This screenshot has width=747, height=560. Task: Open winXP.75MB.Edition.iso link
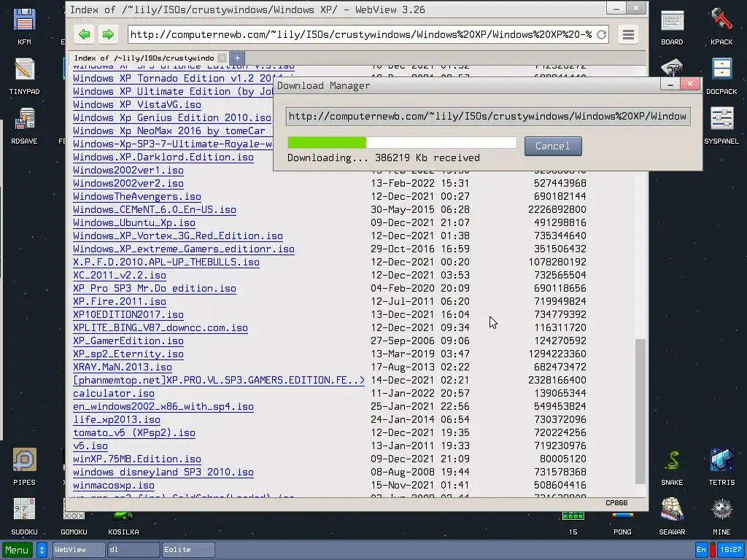coord(137,459)
